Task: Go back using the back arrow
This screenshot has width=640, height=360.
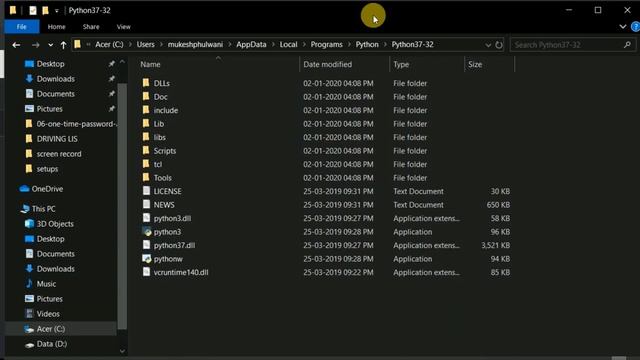Action: click(x=16, y=45)
